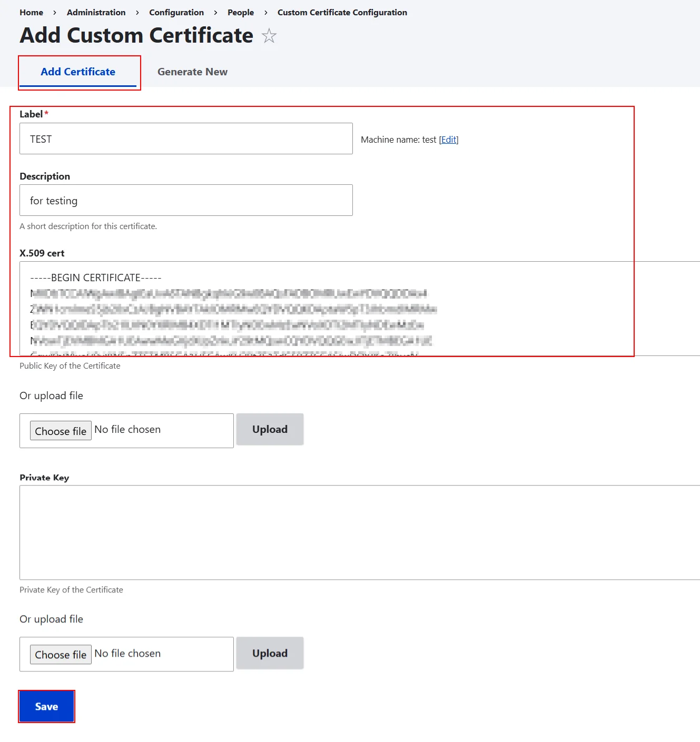
Task: Choose a file for the X.509 certificate
Action: tap(60, 430)
